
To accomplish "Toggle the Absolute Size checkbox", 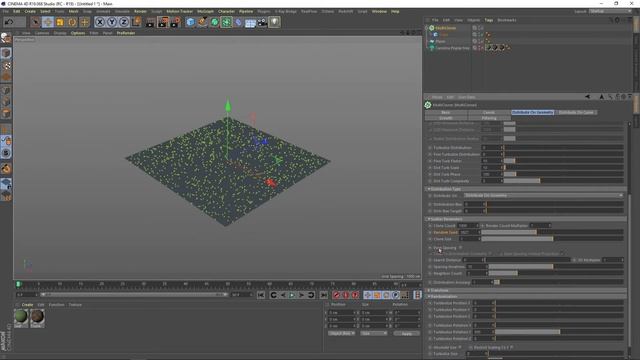I will coord(460,347).
